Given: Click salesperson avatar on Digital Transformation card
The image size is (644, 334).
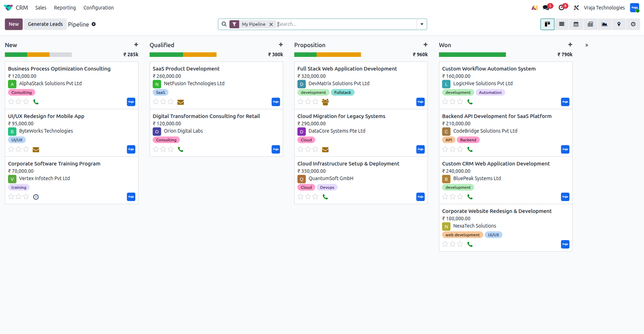Looking at the screenshot, I should (276, 149).
